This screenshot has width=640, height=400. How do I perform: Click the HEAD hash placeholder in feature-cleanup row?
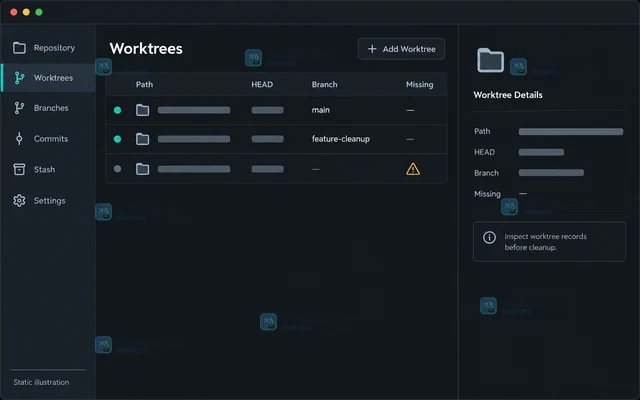pyautogui.click(x=267, y=139)
